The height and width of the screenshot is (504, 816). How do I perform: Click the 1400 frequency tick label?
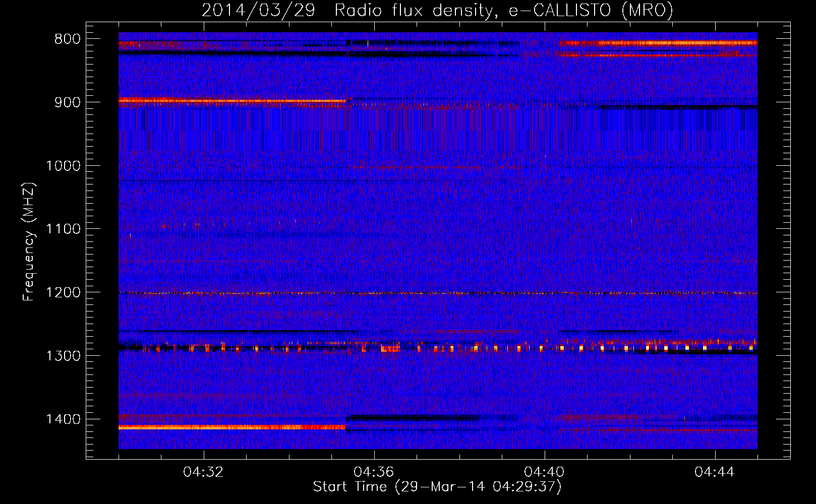click(63, 419)
